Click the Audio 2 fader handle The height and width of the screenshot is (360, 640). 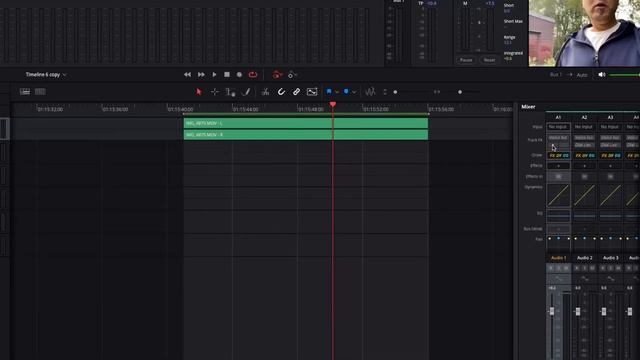click(578, 311)
